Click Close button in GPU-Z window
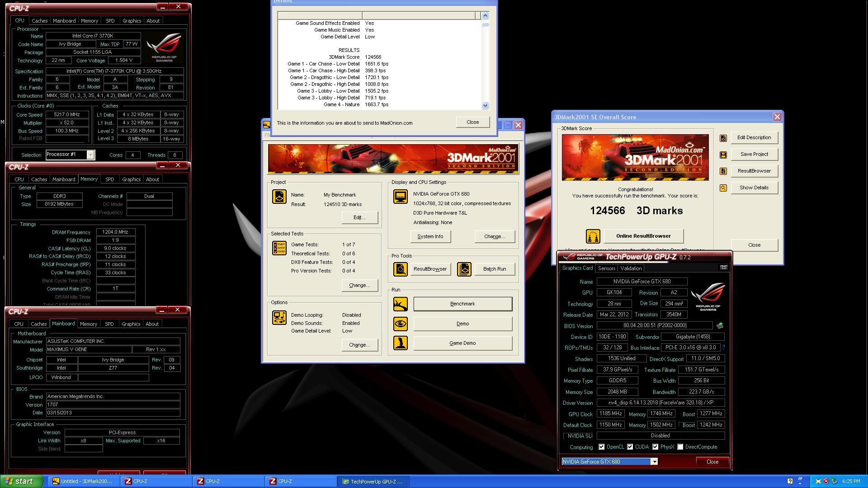This screenshot has width=868, height=488. [712, 462]
